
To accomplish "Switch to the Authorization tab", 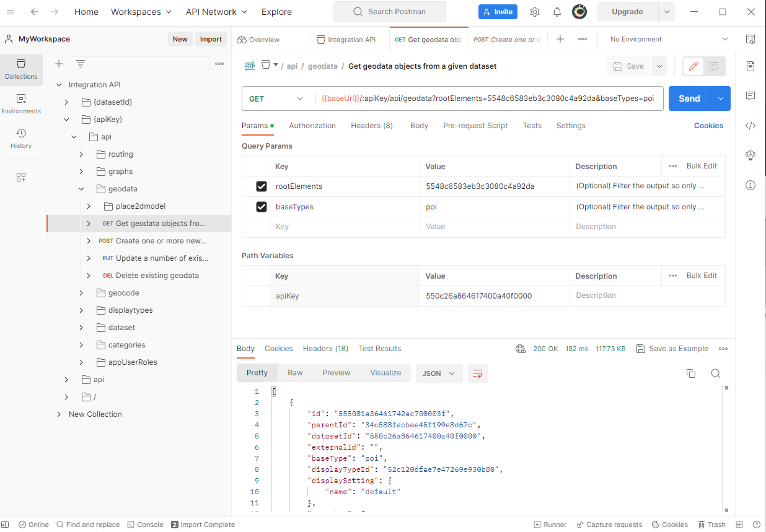I will tap(312, 126).
